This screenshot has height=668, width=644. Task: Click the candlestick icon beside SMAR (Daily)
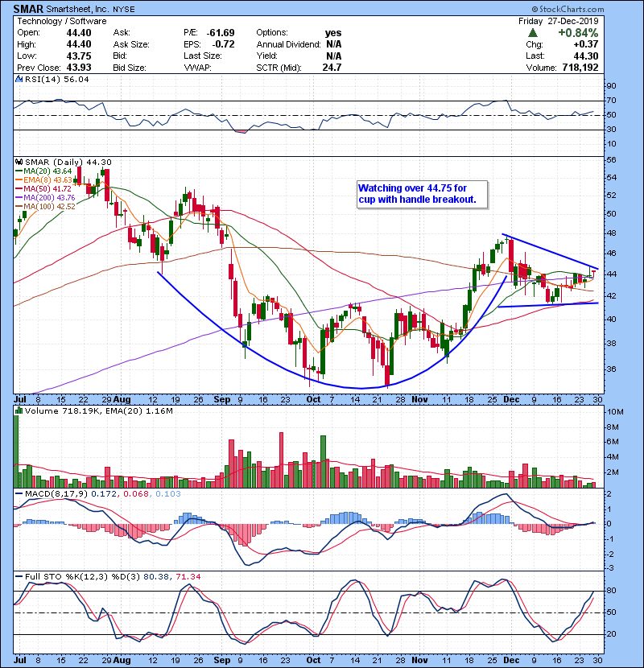tap(19, 162)
